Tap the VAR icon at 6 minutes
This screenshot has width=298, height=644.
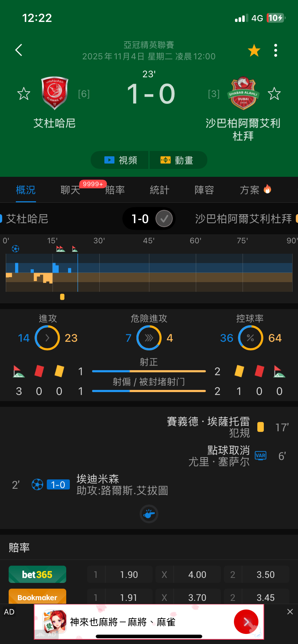click(261, 456)
